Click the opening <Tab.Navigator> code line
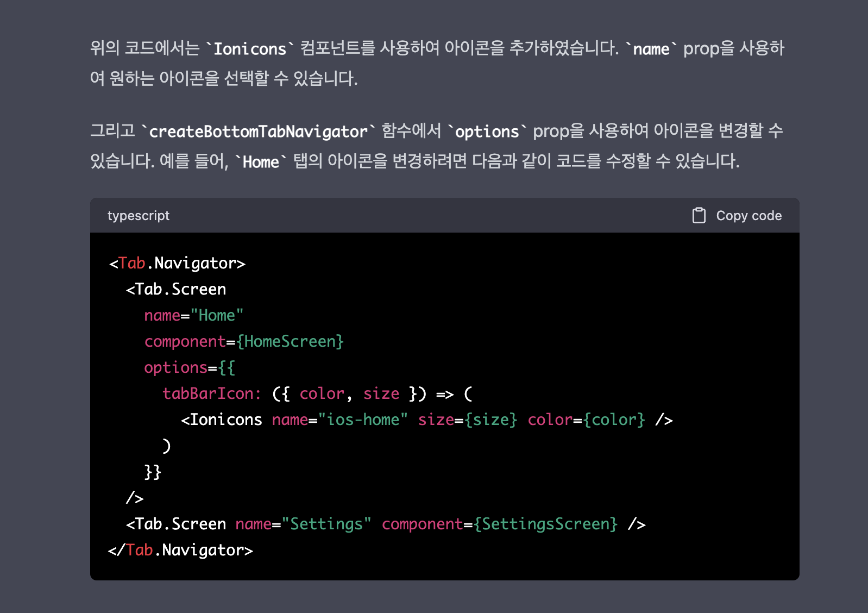868x613 pixels. 177,264
